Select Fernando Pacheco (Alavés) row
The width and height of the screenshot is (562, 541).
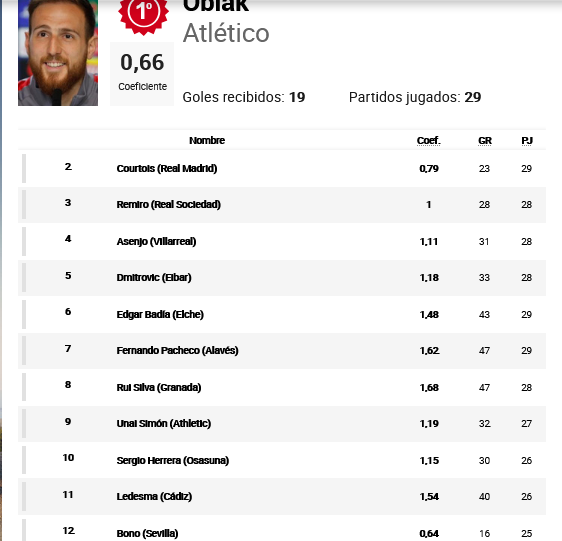(282, 351)
